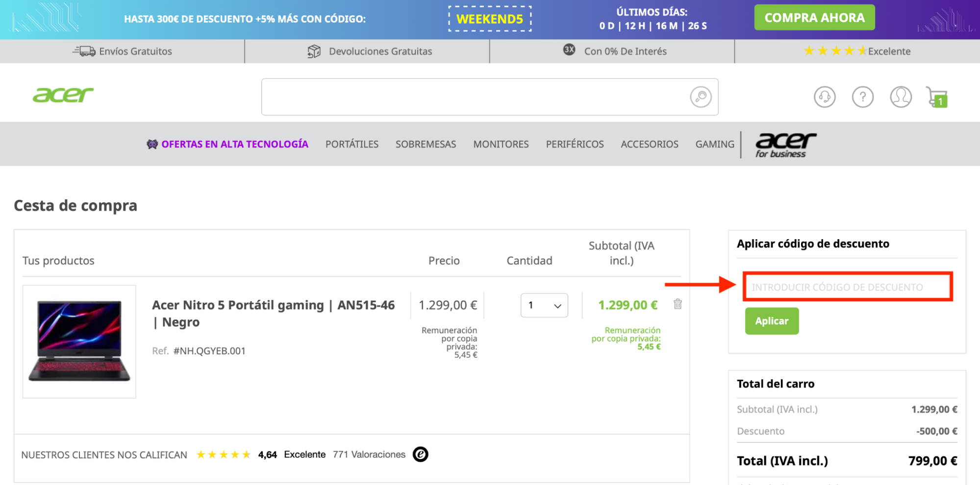
Task: Click the gaming mascot icon beside Ofertas
Action: point(152,144)
